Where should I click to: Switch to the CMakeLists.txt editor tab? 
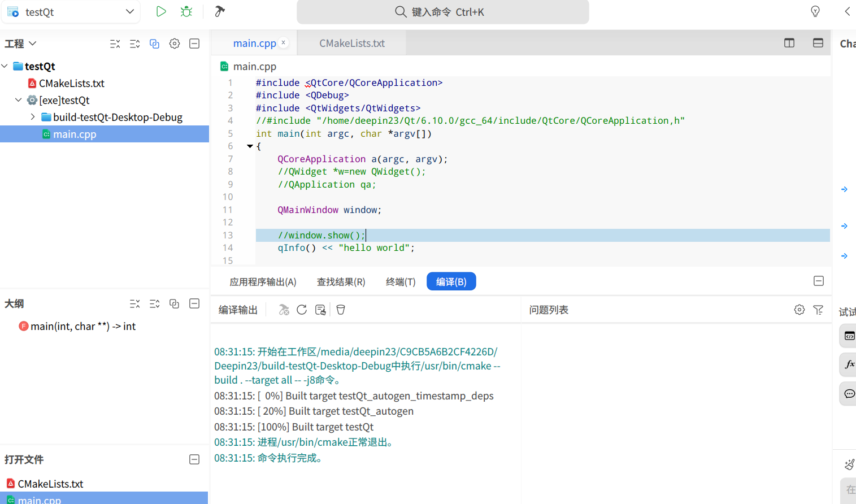point(352,43)
